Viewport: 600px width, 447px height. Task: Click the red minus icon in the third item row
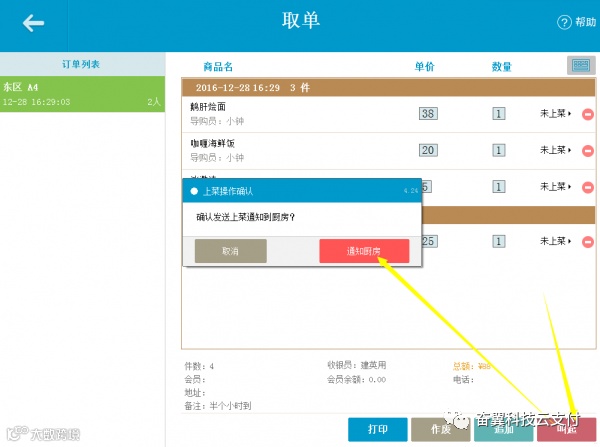(x=588, y=187)
